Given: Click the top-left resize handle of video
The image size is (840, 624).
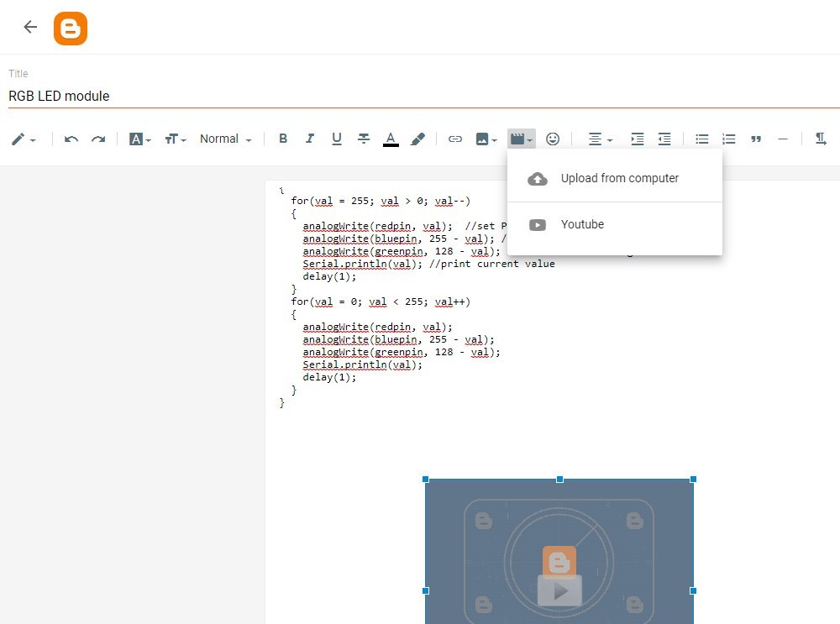Looking at the screenshot, I should click(x=426, y=480).
